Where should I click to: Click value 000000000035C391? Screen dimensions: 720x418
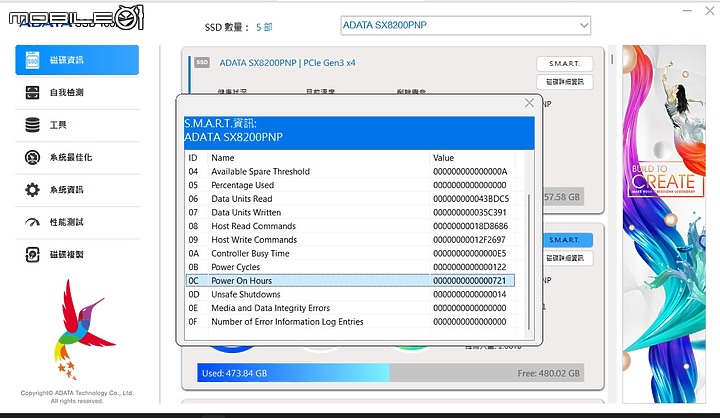(469, 212)
